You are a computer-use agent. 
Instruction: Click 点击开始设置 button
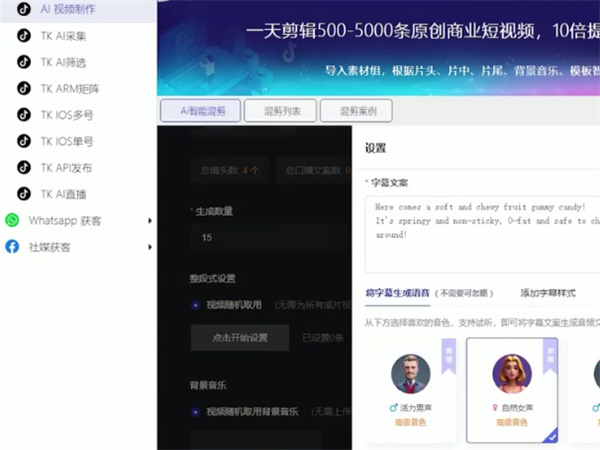pos(240,338)
